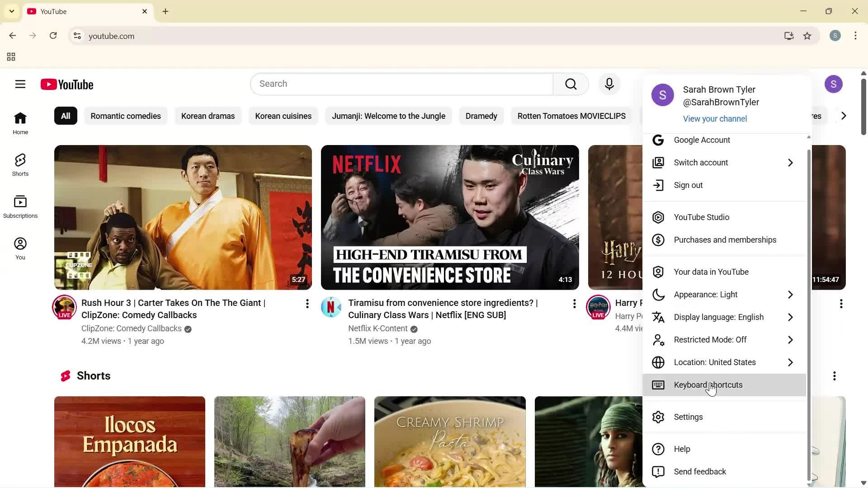The image size is (868, 488).
Task: Expand the Switch account submenu
Action: pyautogui.click(x=723, y=163)
